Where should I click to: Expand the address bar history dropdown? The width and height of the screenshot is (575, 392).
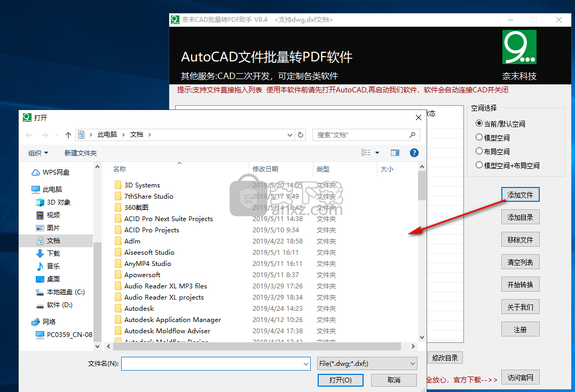pyautogui.click(x=290, y=135)
